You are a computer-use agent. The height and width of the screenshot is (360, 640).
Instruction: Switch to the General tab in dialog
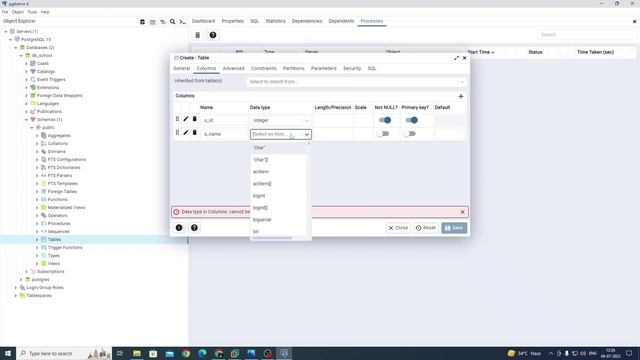click(181, 69)
